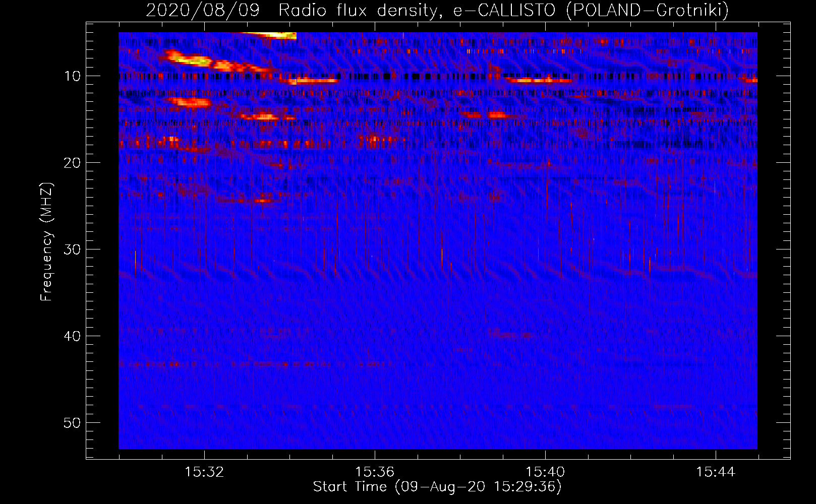
Task: Click the 30 MHz frequency tick label
Action: (73, 249)
